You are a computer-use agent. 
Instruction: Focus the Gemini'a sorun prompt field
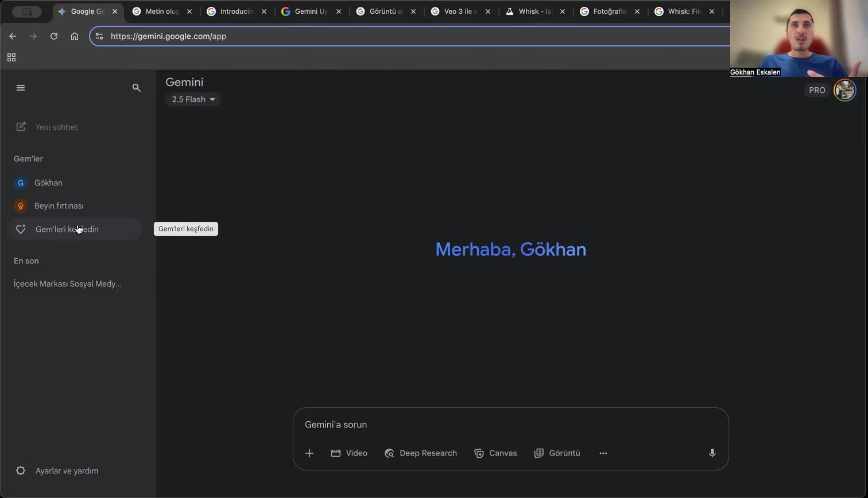point(510,425)
